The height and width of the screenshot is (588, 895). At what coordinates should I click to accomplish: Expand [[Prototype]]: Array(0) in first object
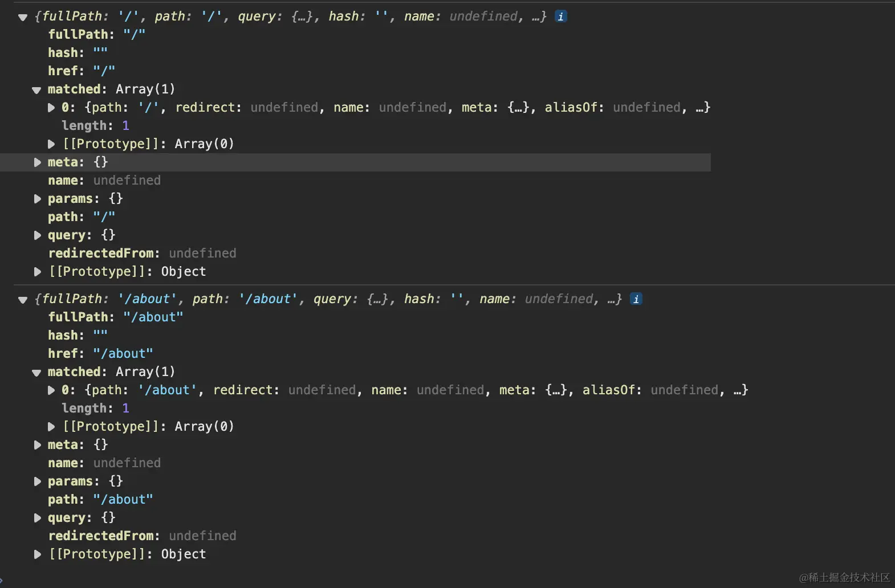[51, 144]
